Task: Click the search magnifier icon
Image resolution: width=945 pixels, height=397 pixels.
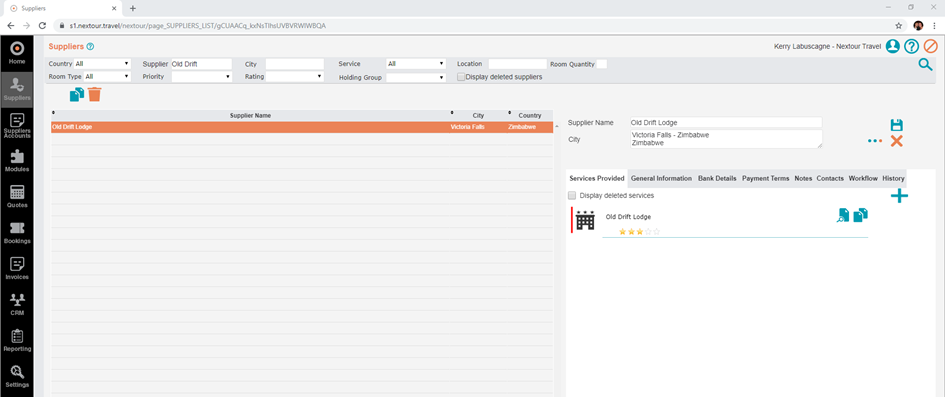Action: [925, 65]
